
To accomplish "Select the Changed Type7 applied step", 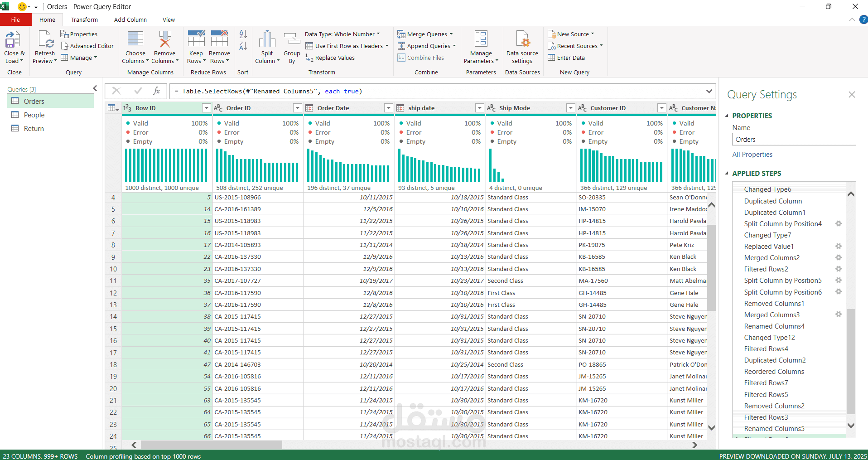I will (x=789, y=235).
